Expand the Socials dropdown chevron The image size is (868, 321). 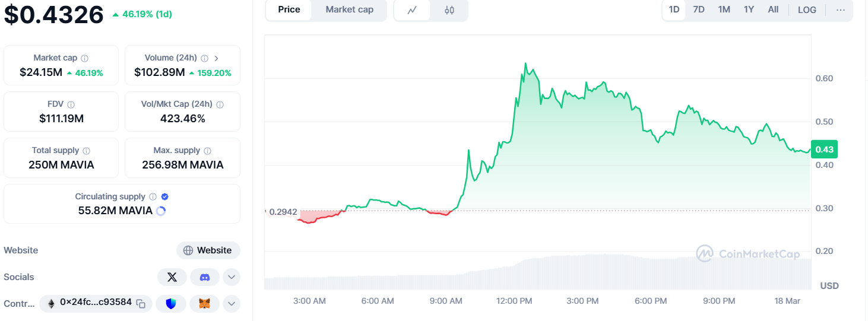(232, 277)
